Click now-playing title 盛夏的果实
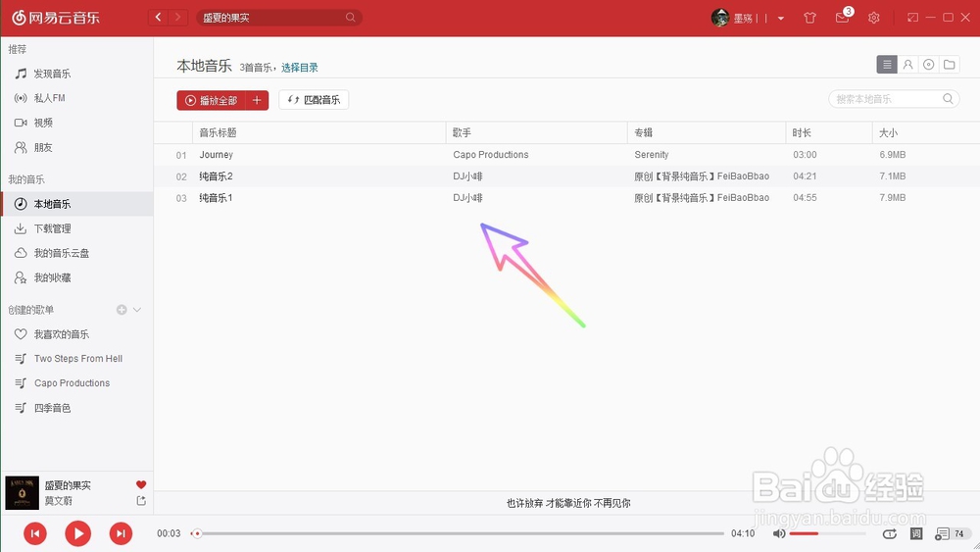This screenshot has width=980, height=552. point(68,485)
